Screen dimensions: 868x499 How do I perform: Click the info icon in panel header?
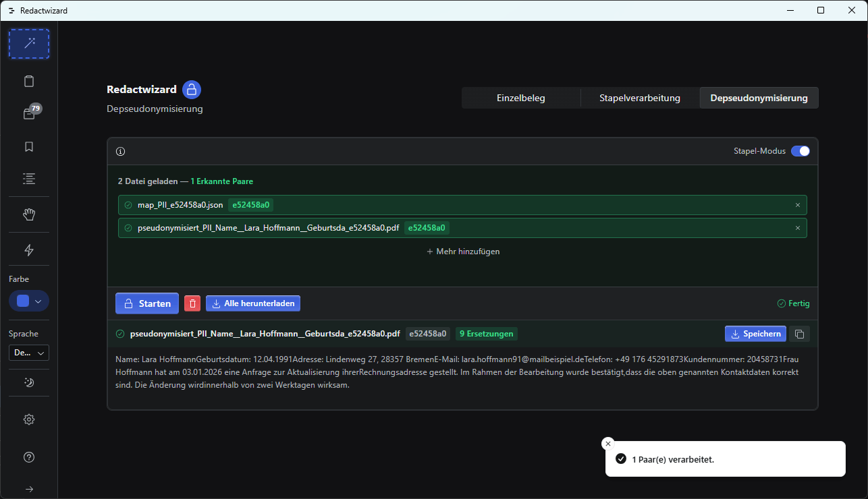click(121, 152)
